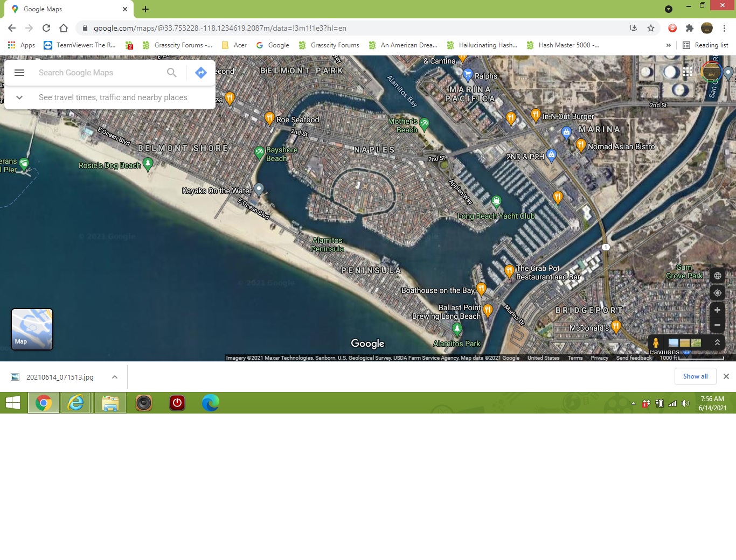Bookmark this page with the star
Viewport: 736px width, 560px height.
pos(651,28)
